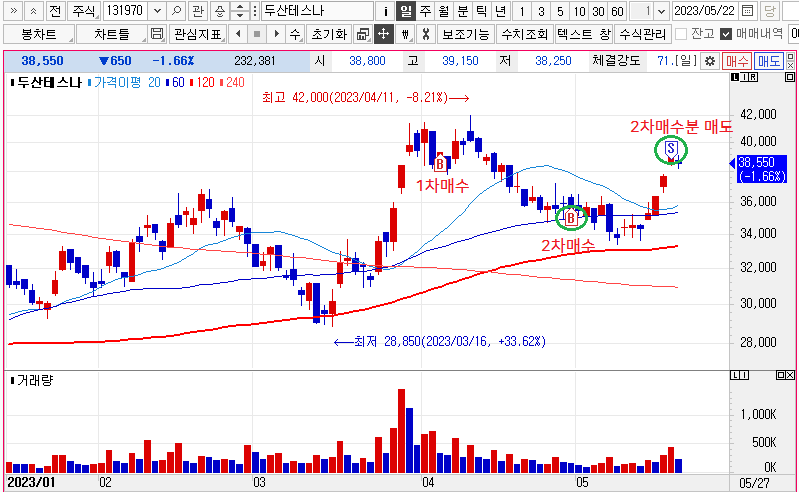Click the stock info 'i' icon
Image resolution: width=799 pixels, height=492 pixels.
click(x=386, y=11)
